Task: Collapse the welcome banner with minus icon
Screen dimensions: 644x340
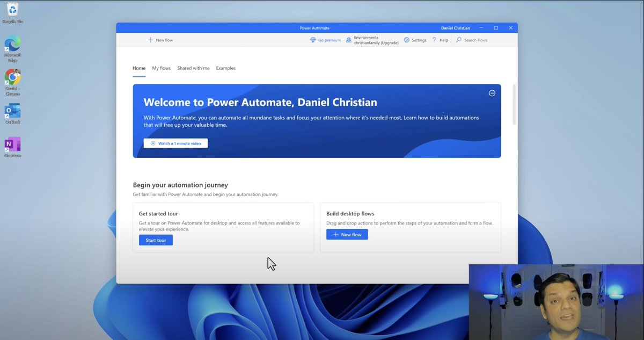Action: (492, 93)
